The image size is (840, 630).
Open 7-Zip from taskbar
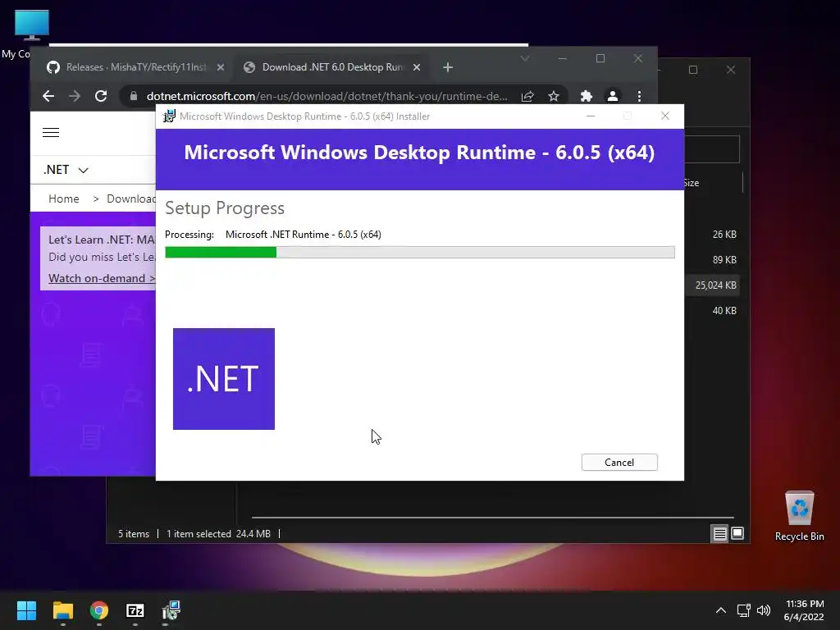point(135,610)
